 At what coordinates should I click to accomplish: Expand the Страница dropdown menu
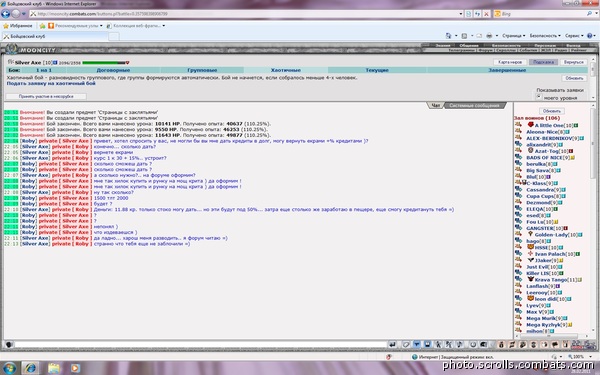(514, 36)
